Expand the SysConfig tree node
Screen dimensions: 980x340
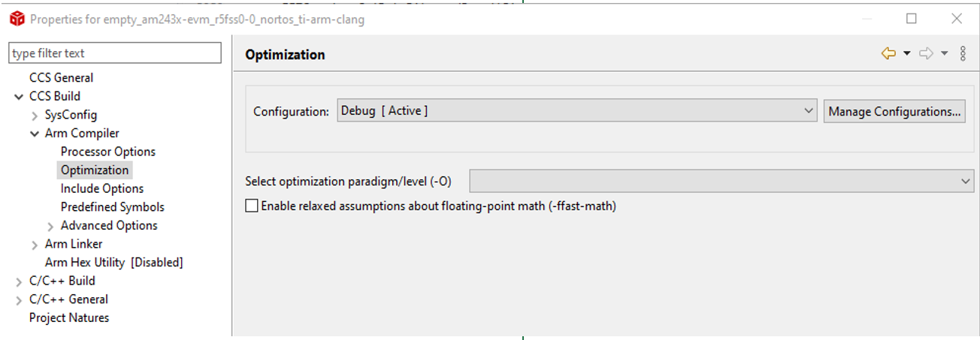[x=35, y=116]
